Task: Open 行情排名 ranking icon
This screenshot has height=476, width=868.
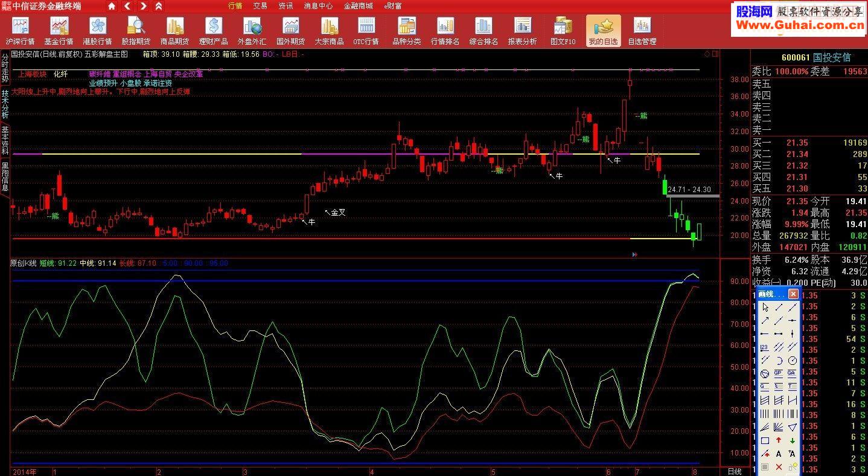Action: point(445,30)
